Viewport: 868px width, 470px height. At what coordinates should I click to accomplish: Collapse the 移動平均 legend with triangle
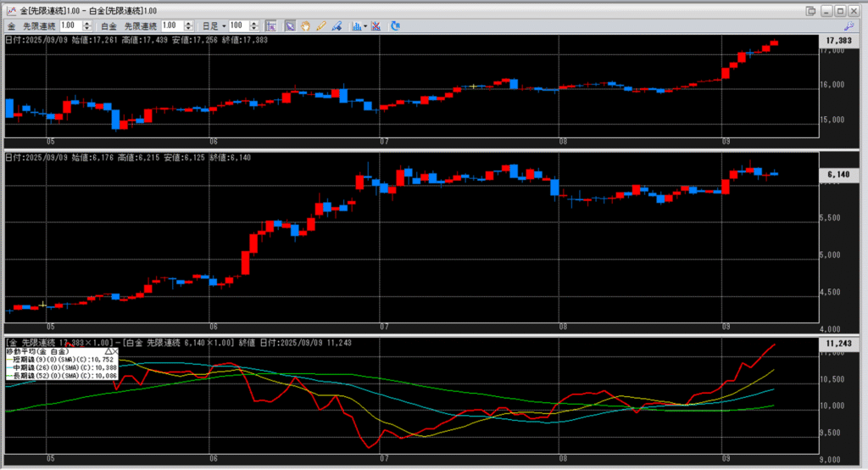tap(108, 350)
